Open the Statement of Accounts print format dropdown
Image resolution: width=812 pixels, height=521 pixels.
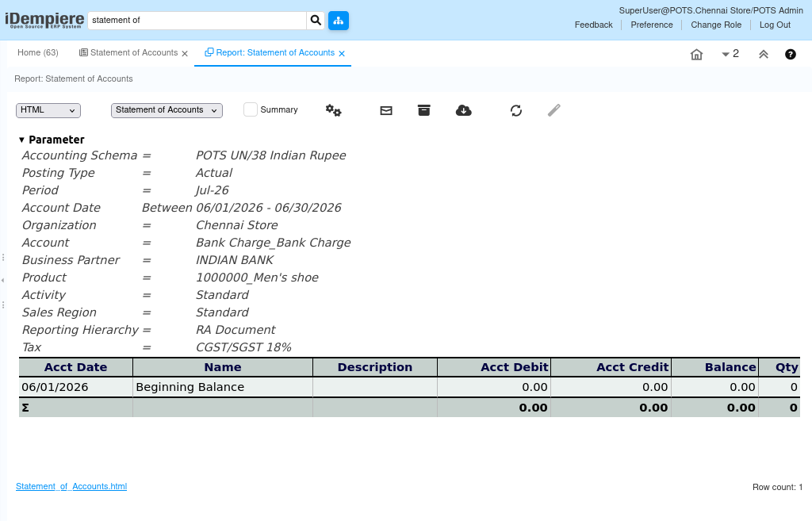tap(167, 110)
